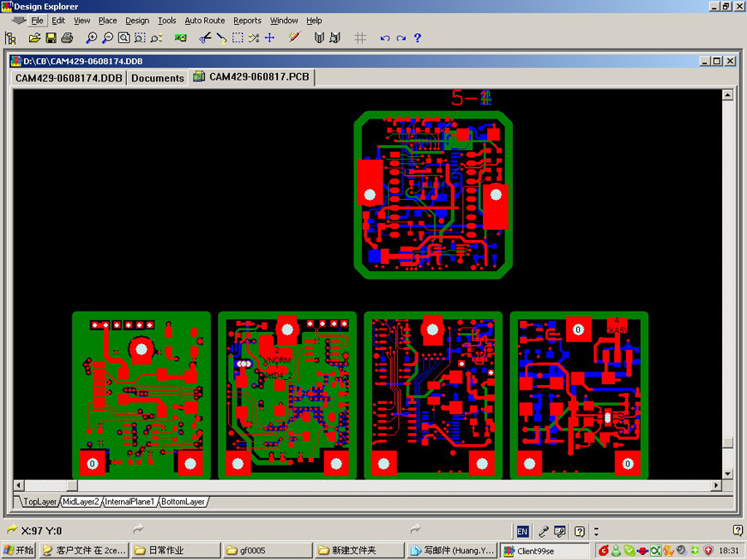Click the vertical scrollbar down arrow
747x560 pixels.
728,473
